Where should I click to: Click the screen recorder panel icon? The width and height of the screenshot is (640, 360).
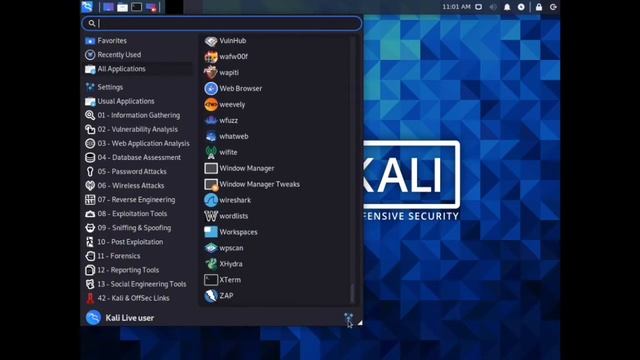coord(151,7)
